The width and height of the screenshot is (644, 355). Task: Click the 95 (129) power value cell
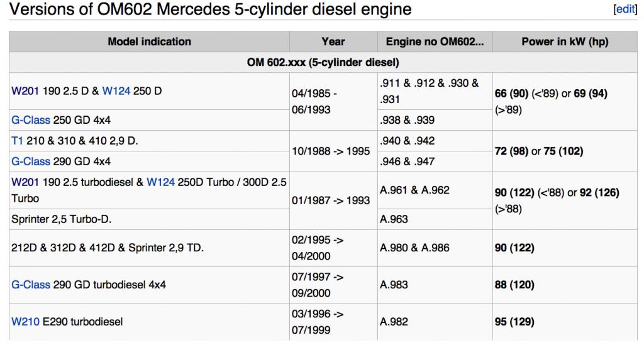516,322
